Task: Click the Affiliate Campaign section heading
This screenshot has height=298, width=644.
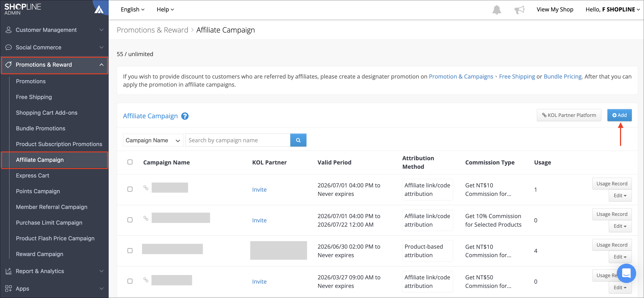Action: pyautogui.click(x=150, y=116)
